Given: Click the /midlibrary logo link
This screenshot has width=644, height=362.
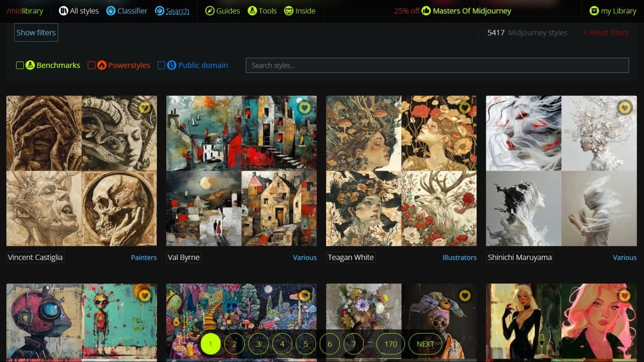Looking at the screenshot, I should (25, 11).
